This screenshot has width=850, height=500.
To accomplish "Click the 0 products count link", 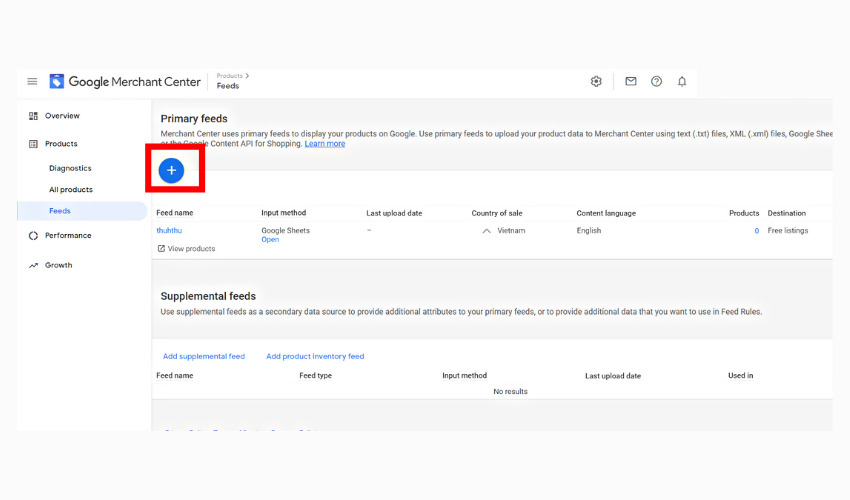I will 757,231.
